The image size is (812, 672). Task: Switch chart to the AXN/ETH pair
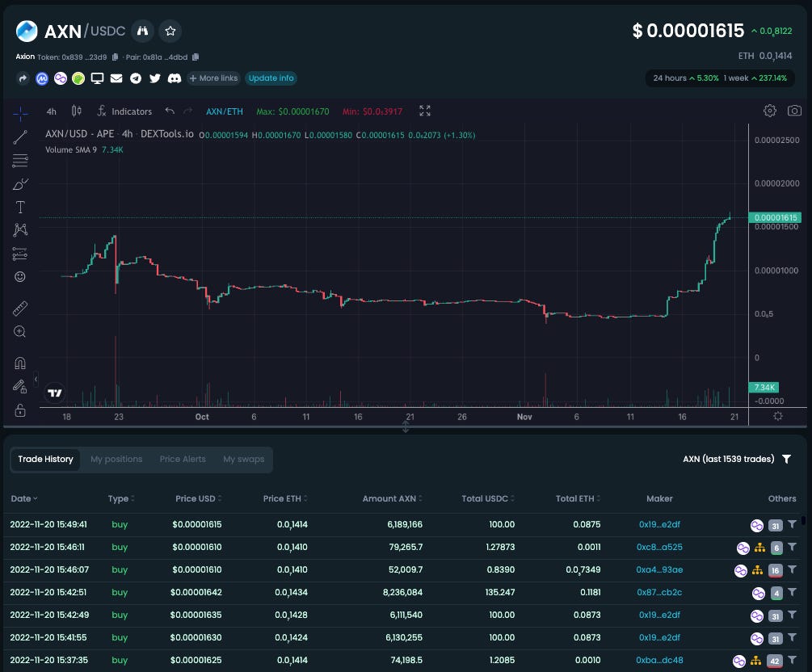click(x=225, y=111)
